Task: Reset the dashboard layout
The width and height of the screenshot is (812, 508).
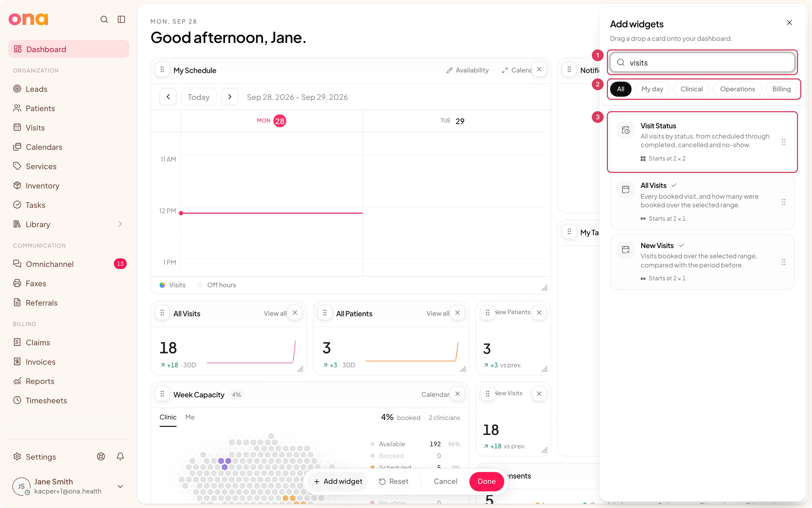Action: pyautogui.click(x=394, y=481)
